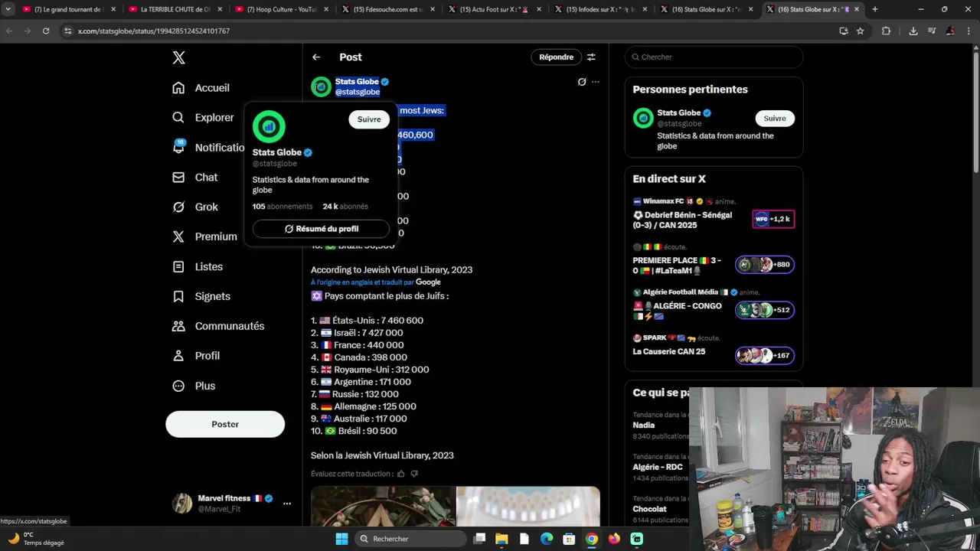Open Profil in the sidebar
The height and width of the screenshot is (551, 980).
pyautogui.click(x=196, y=356)
